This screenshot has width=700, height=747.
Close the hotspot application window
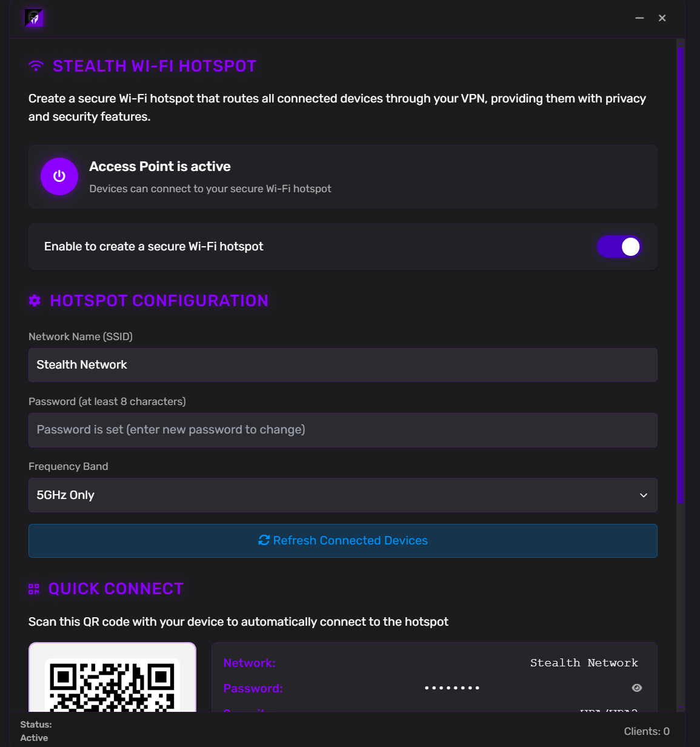point(662,18)
